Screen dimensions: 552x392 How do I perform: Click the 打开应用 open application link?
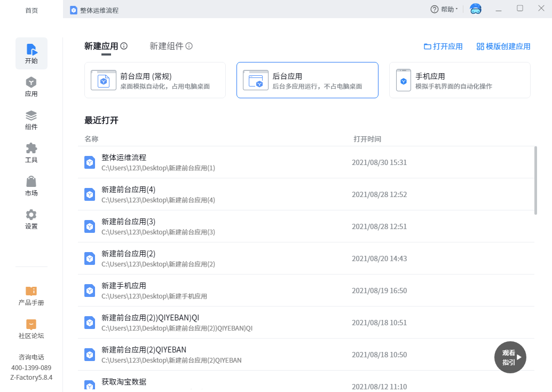click(443, 46)
